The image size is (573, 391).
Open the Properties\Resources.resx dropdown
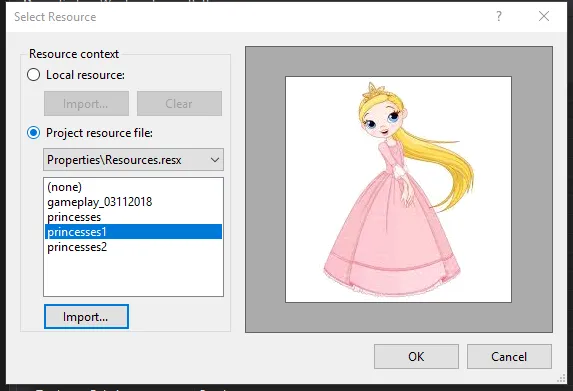click(133, 160)
